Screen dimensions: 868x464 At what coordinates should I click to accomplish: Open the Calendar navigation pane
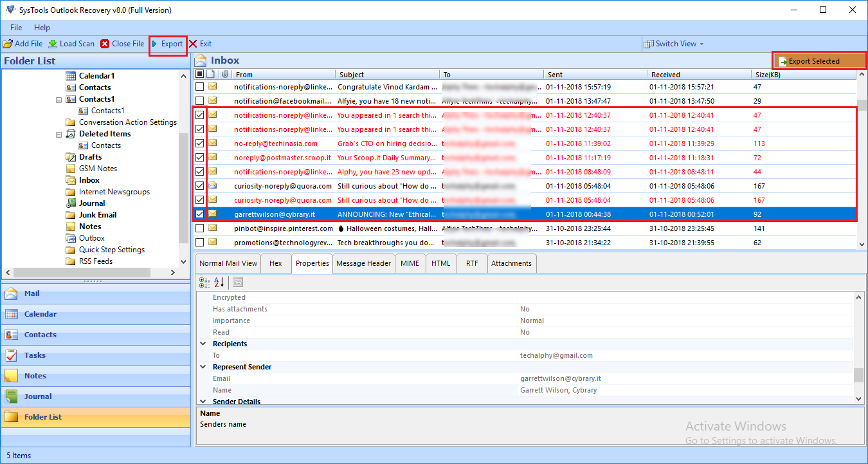[x=96, y=314]
